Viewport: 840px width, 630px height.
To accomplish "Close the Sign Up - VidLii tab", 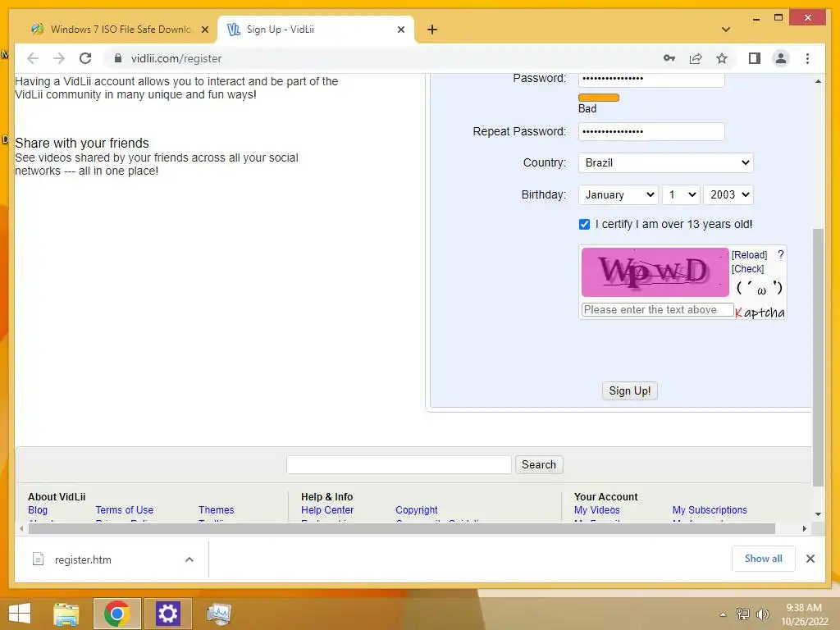I will point(400,30).
